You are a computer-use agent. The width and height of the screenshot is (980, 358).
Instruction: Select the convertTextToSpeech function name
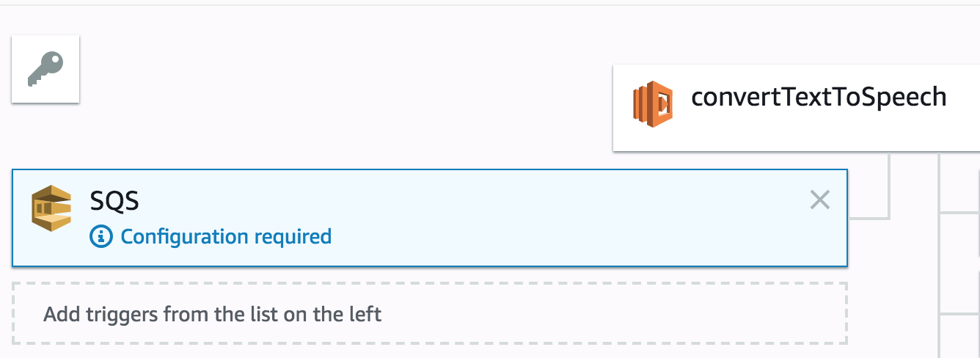[x=819, y=97]
